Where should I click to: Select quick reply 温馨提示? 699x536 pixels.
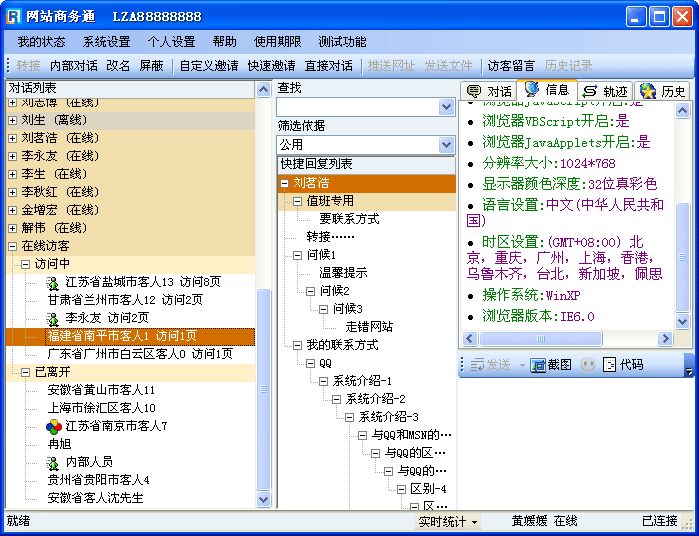(343, 273)
